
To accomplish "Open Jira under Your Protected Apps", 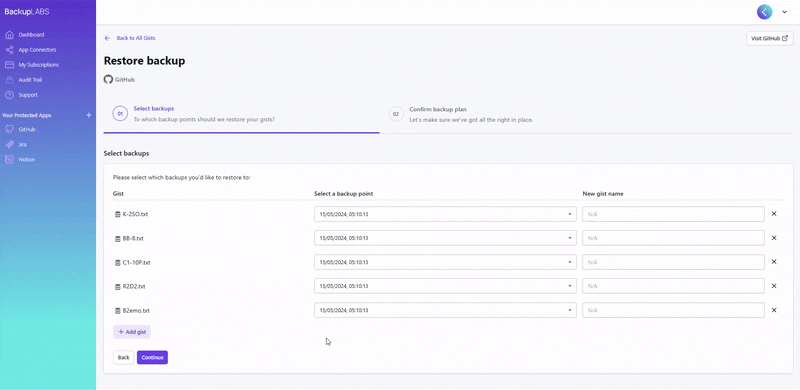I will (x=22, y=144).
